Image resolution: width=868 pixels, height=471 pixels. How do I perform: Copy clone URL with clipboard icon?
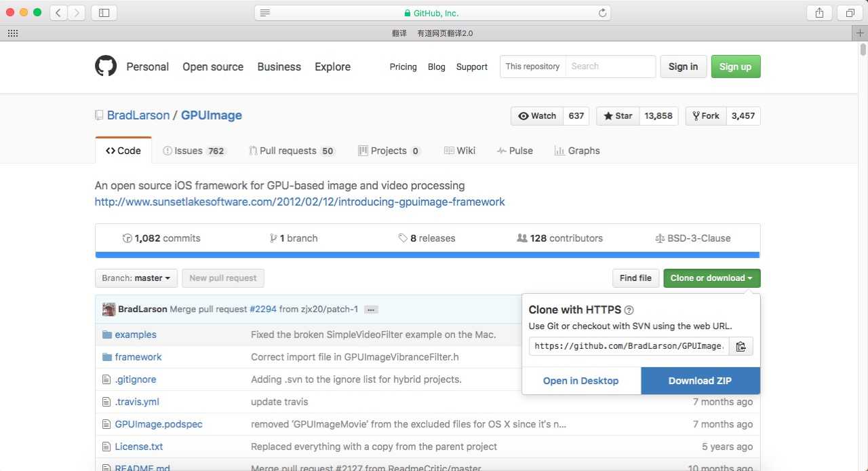click(x=741, y=346)
